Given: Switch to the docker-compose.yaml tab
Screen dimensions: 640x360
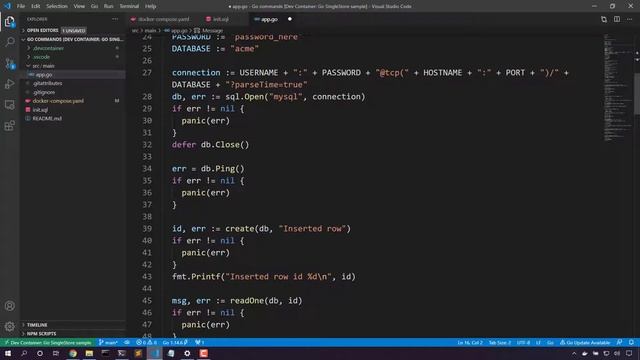Looking at the screenshot, I should pyautogui.click(x=163, y=19).
